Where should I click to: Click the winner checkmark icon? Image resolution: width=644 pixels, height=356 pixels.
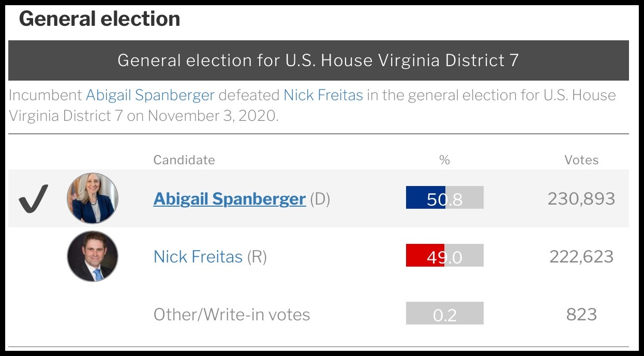pos(34,198)
